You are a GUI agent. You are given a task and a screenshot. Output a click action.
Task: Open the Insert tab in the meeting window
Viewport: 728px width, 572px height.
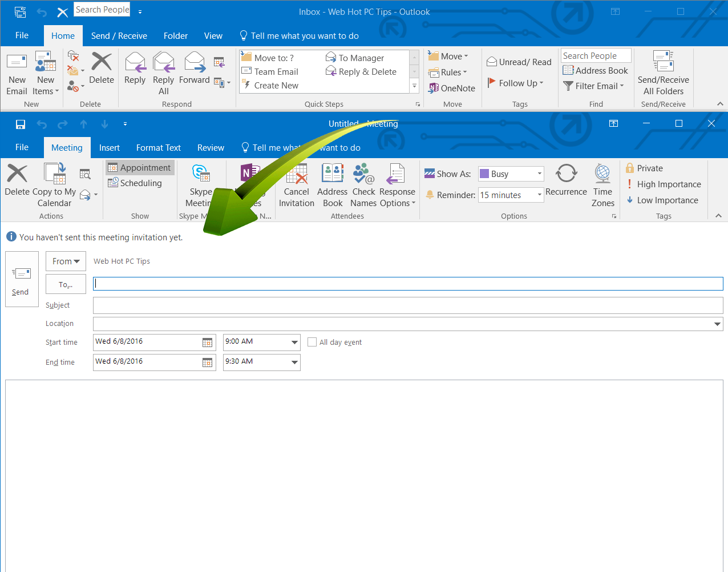110,147
